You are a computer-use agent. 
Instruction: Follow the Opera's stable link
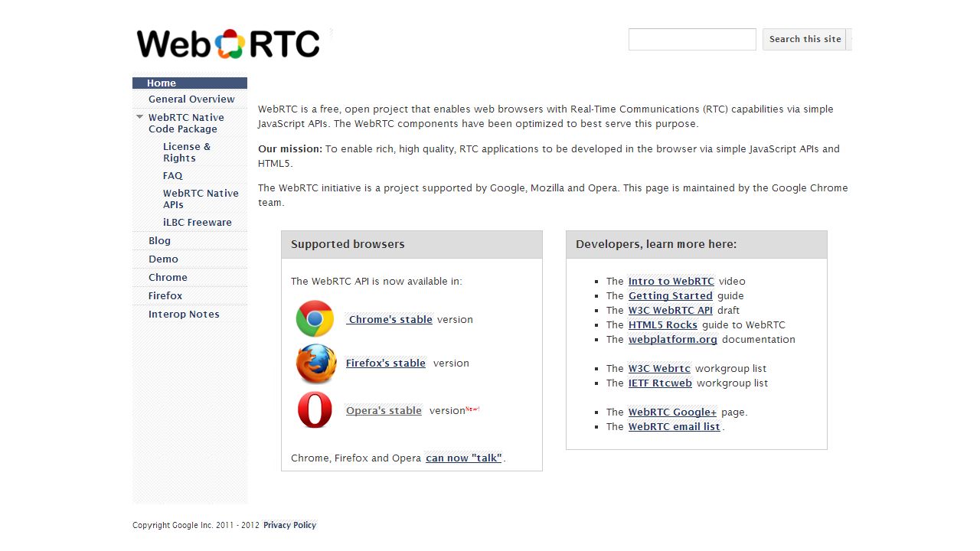[384, 411]
